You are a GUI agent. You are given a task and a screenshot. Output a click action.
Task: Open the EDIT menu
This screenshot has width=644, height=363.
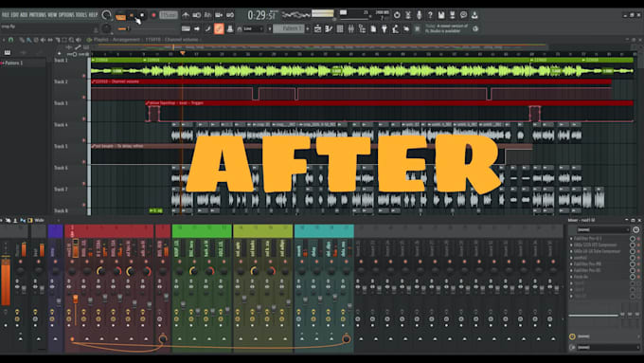14,15
